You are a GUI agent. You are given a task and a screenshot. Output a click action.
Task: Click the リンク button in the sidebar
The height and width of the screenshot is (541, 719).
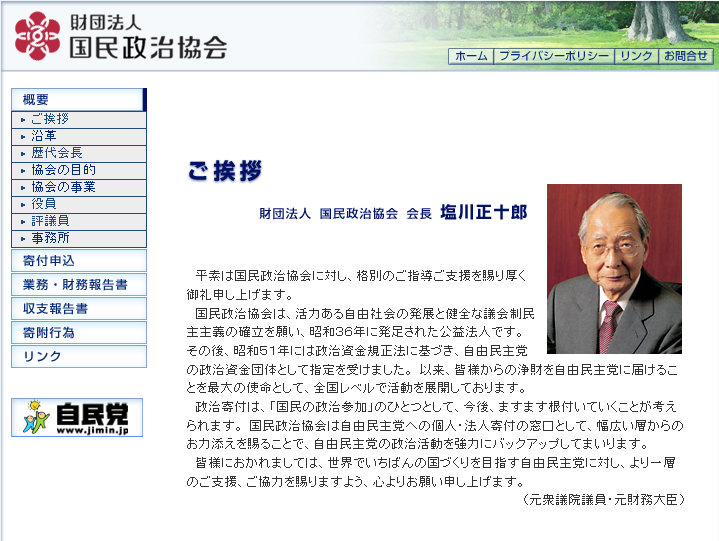click(79, 356)
